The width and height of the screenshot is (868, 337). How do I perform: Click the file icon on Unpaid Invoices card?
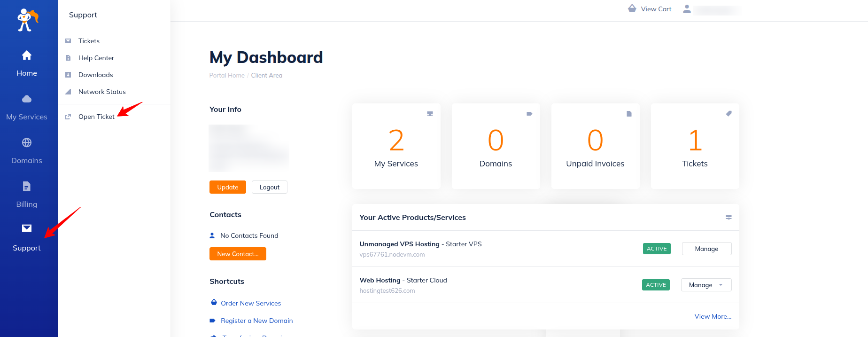coord(629,114)
